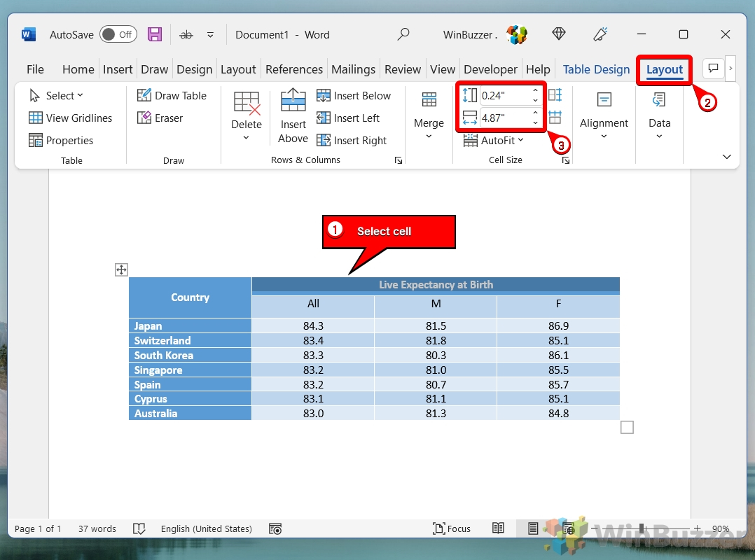Image resolution: width=755 pixels, height=560 pixels.
Task: Click Insert Above rows icon
Action: click(x=293, y=116)
